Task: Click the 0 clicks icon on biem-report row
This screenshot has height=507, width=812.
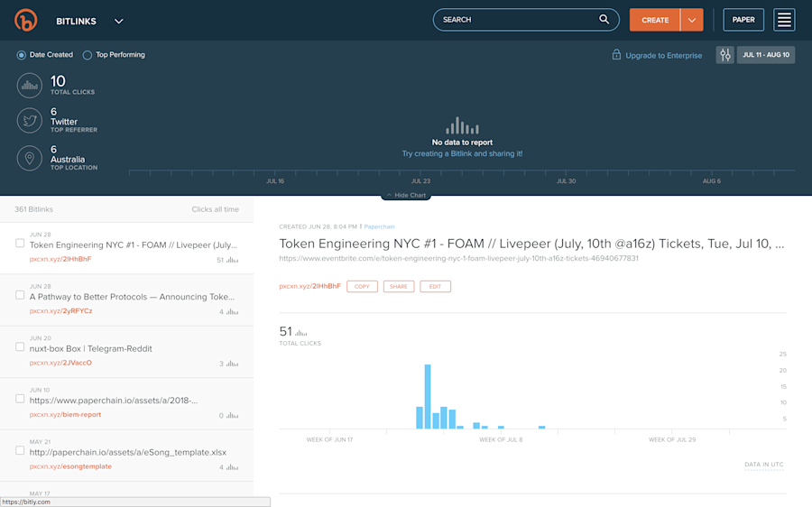Action: tap(232, 415)
